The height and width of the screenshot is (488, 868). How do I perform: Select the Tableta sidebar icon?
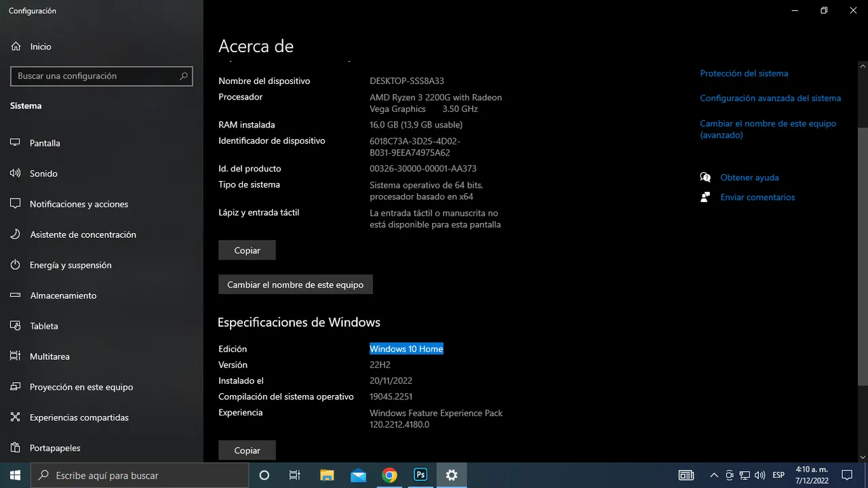(15, 326)
